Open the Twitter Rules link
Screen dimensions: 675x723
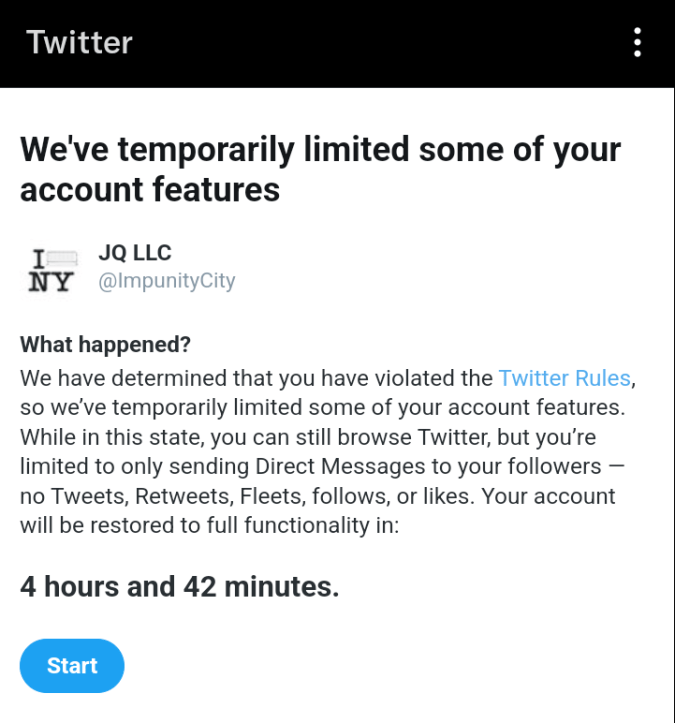click(564, 378)
